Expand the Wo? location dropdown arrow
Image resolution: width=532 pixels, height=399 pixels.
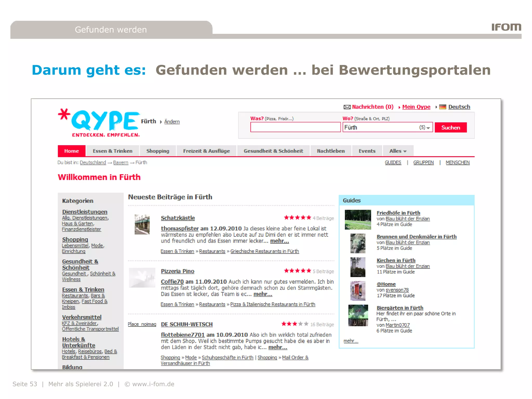[428, 128]
